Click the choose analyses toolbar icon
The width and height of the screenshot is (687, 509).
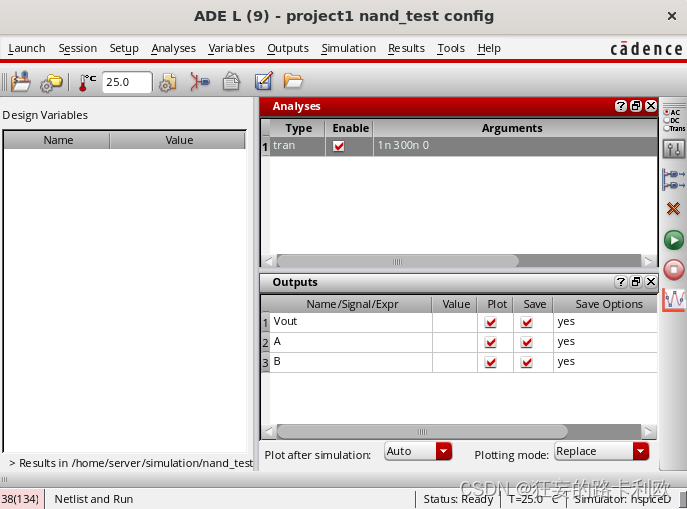click(200, 82)
